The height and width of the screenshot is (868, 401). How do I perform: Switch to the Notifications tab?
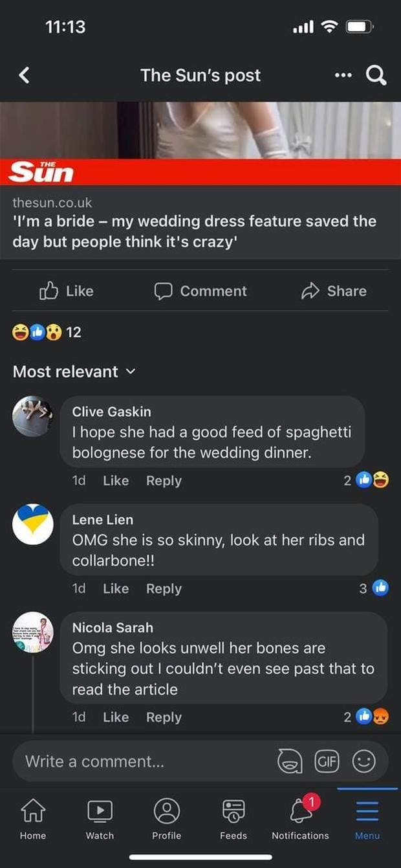[300, 818]
